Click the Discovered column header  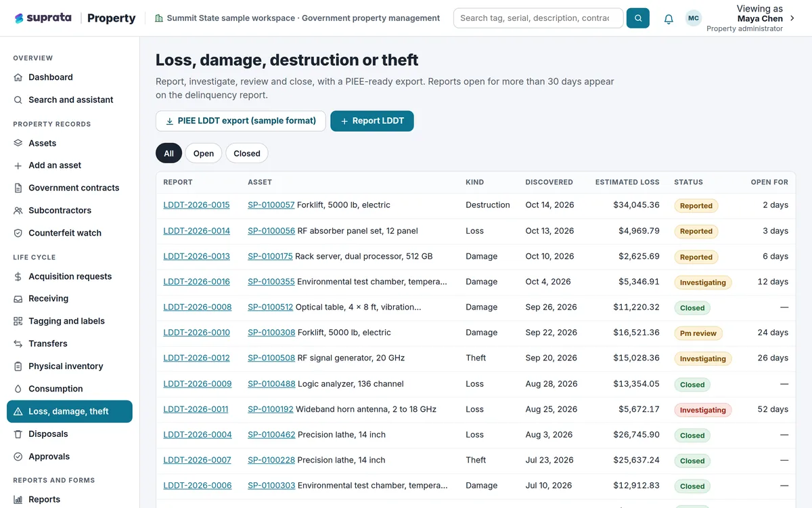(x=549, y=182)
